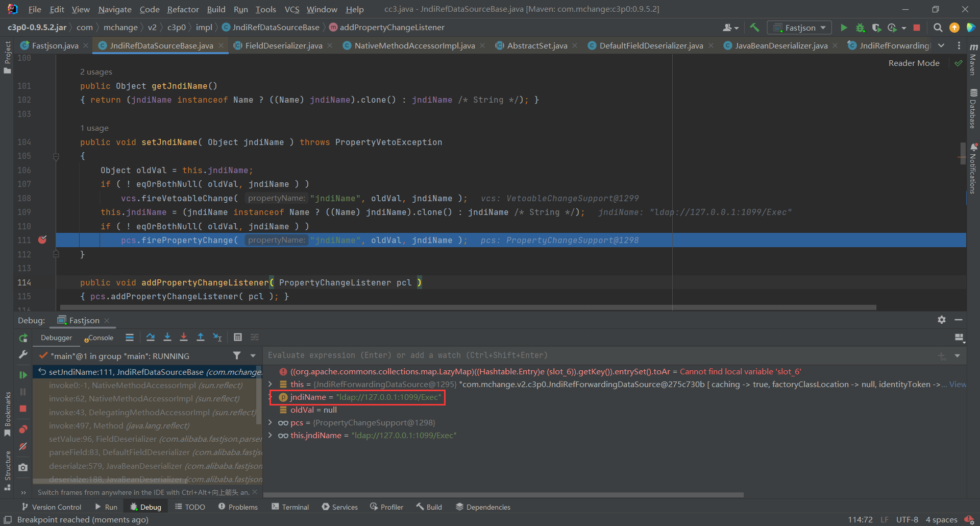Open thread selector dropdown arrow
The width and height of the screenshot is (980, 526).
(x=253, y=355)
